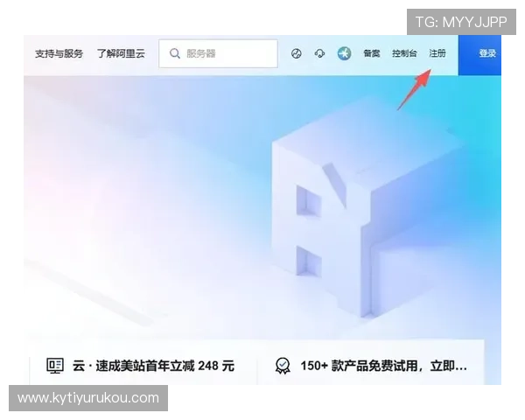525x420 pixels.
Task: Open the 备案 link
Action: click(372, 53)
